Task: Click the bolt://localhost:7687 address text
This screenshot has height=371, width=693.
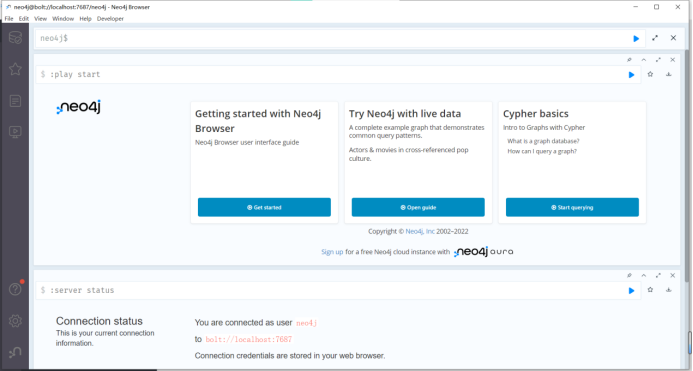Action: tap(249, 339)
